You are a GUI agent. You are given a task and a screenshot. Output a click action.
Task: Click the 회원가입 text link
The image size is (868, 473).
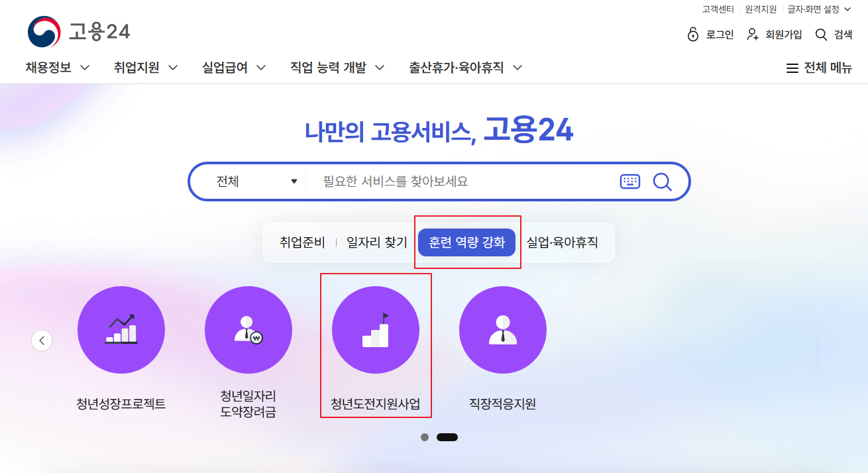(x=783, y=35)
